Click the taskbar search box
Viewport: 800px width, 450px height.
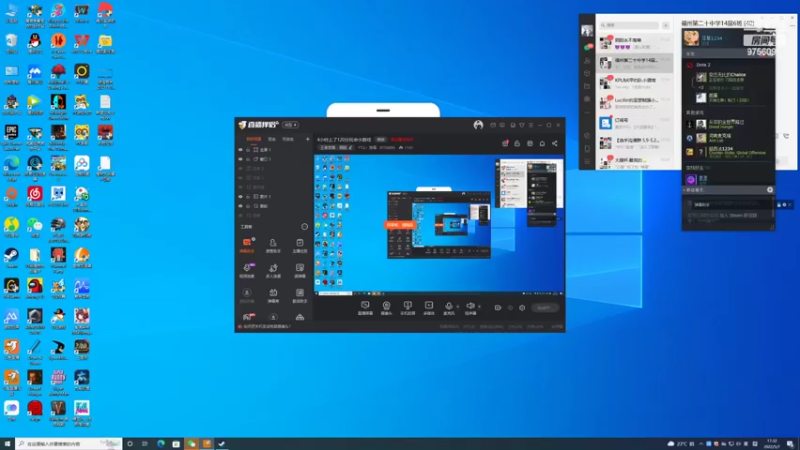tap(68, 444)
